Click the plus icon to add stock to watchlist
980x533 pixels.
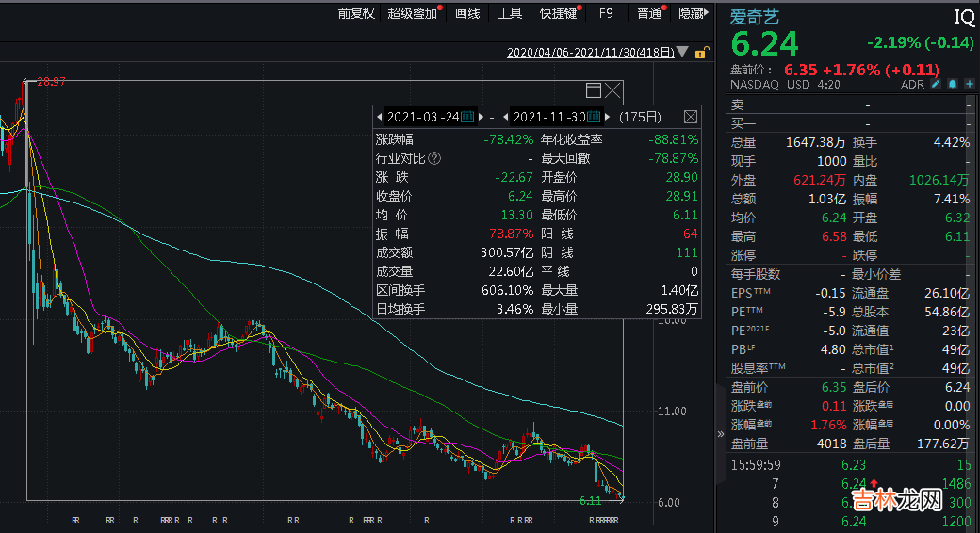[x=969, y=84]
